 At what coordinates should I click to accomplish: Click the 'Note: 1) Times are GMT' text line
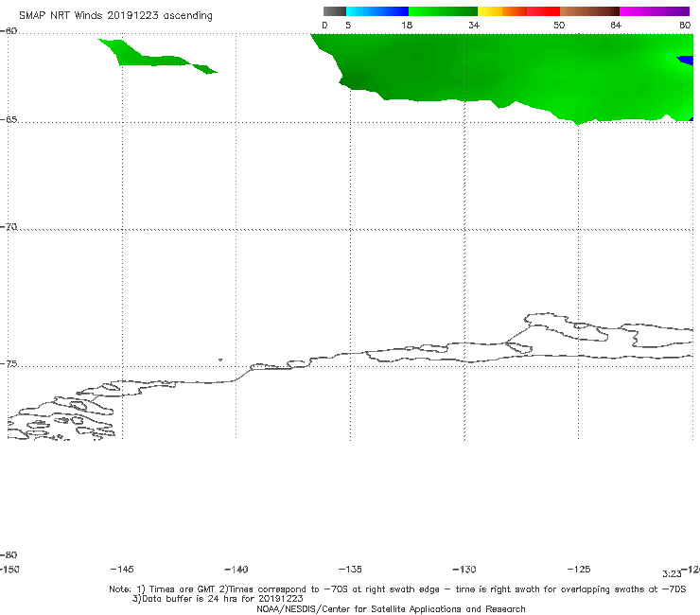click(397, 589)
